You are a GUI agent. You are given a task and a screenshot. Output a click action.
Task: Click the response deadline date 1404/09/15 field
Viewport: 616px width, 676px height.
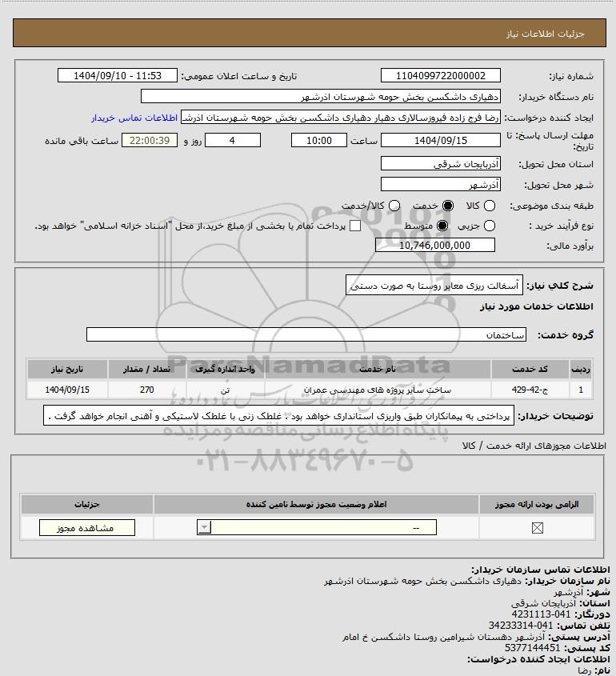441,140
